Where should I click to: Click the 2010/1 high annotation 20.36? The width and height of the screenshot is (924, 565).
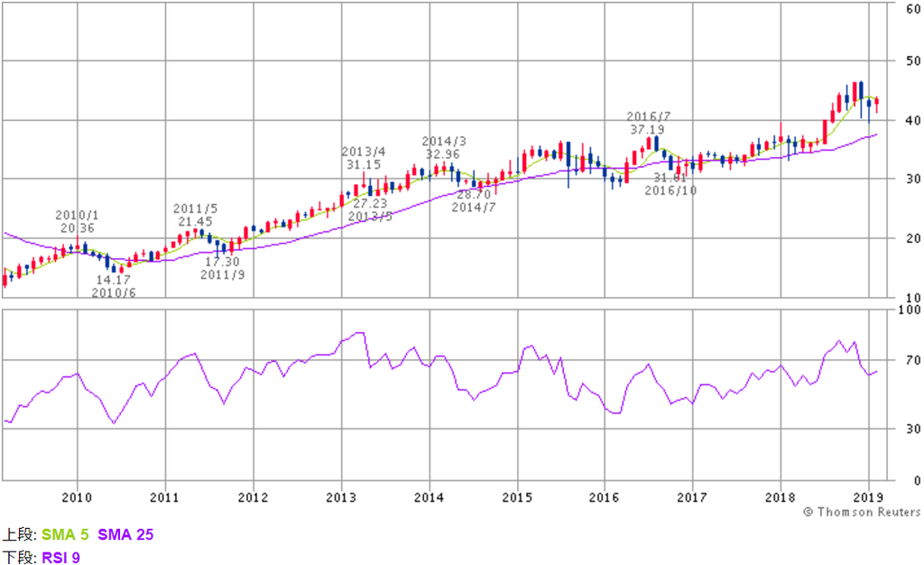pyautogui.click(x=78, y=221)
